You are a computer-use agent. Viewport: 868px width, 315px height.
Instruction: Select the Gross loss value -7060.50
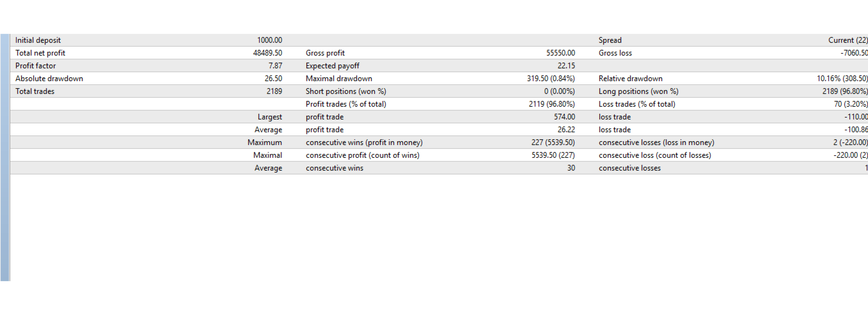(854, 53)
